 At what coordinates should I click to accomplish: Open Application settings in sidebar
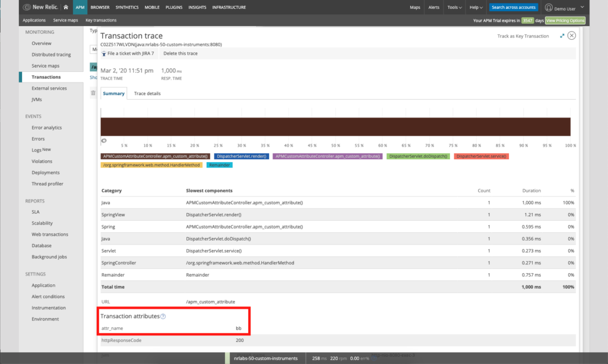click(x=43, y=285)
